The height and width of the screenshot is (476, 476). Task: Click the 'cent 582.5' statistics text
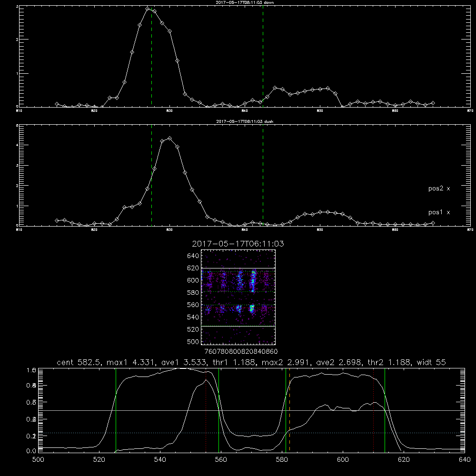coord(79,362)
